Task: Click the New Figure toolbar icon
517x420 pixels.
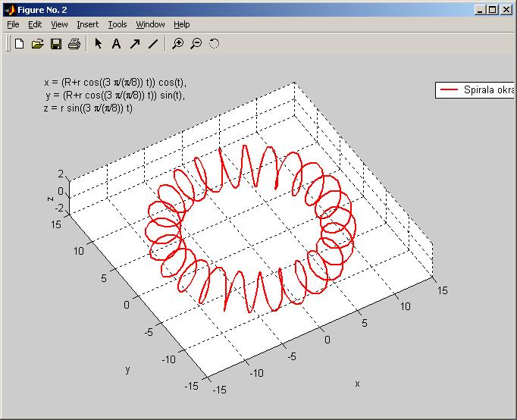Action: pyautogui.click(x=19, y=44)
